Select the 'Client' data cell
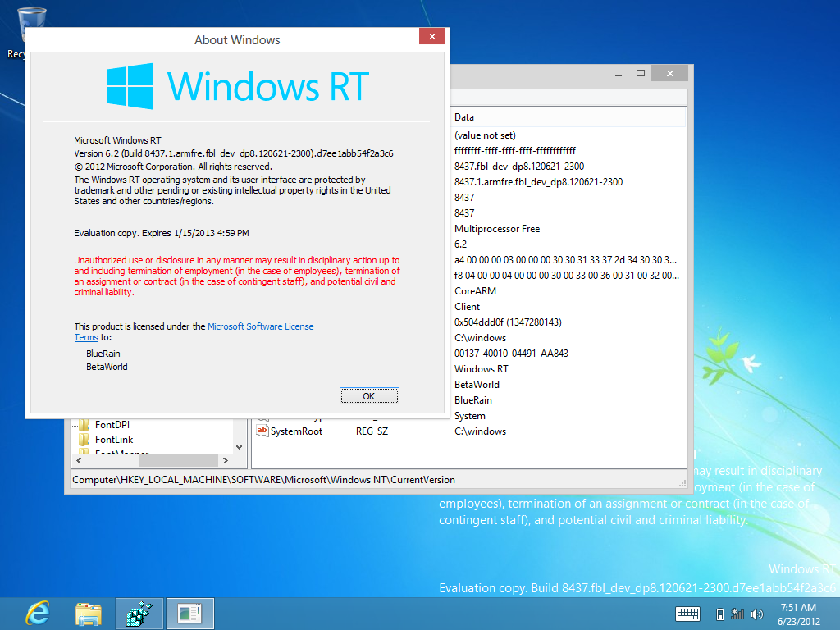The image size is (840, 630). 467,307
